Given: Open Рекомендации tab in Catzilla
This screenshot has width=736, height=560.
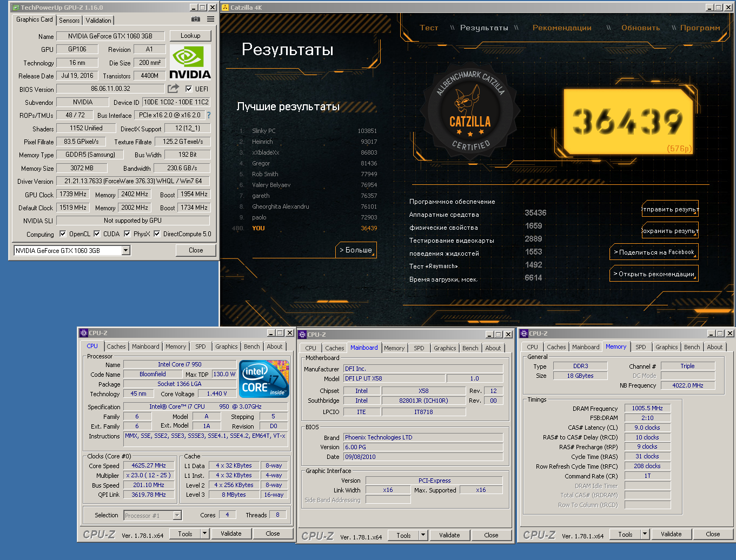Looking at the screenshot, I should click(562, 28).
